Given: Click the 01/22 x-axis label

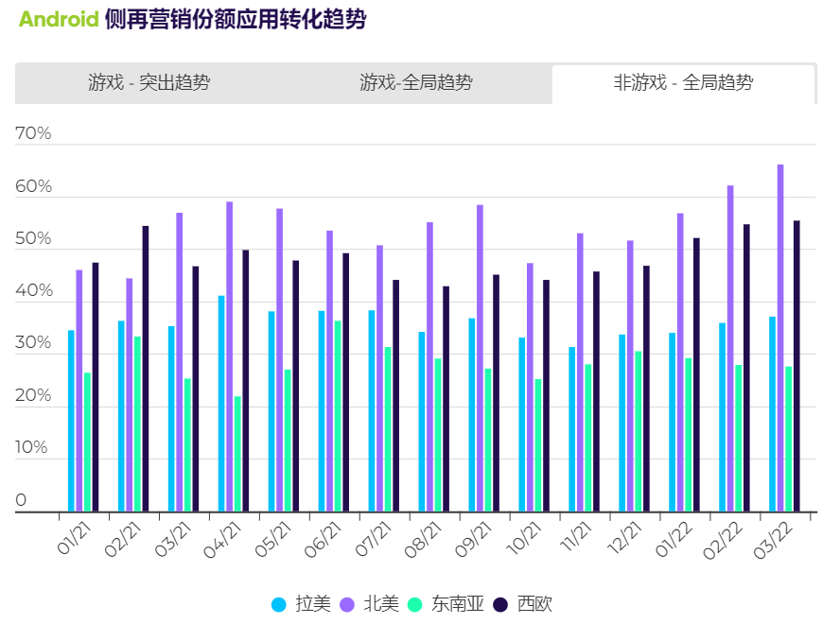Looking at the screenshot, I should click(675, 539).
